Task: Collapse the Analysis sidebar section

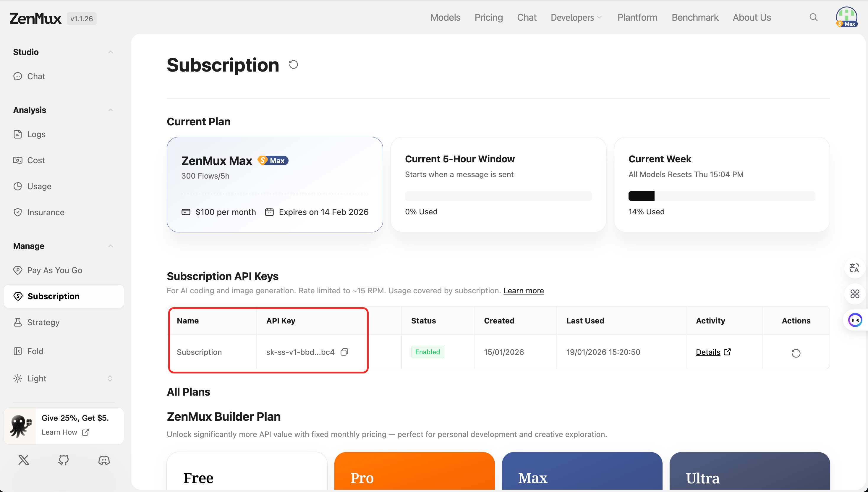Action: 110,110
